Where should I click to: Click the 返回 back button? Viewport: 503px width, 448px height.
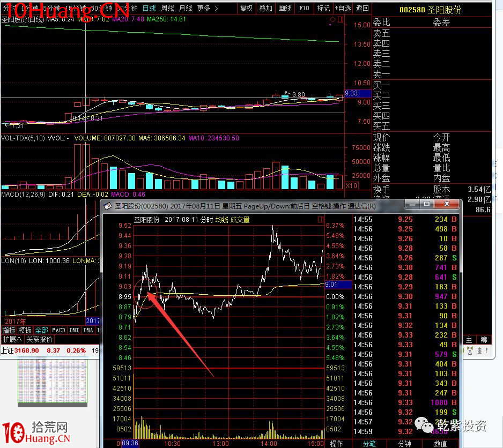tap(362, 8)
